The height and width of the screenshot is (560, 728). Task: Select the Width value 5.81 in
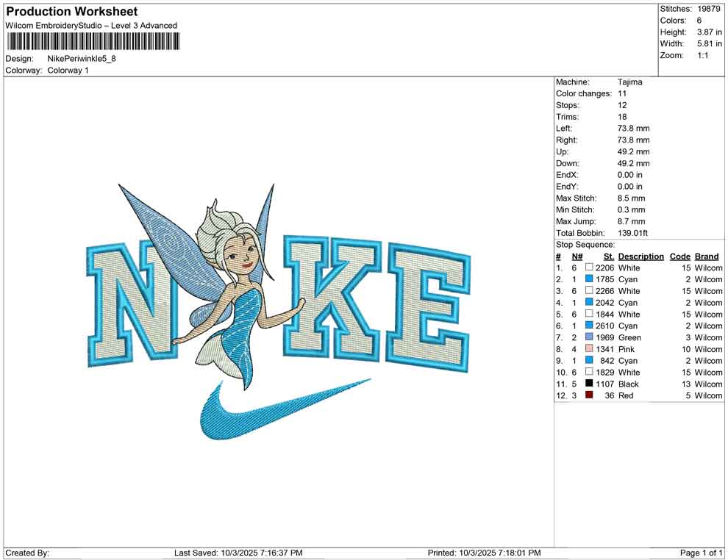[x=709, y=43]
